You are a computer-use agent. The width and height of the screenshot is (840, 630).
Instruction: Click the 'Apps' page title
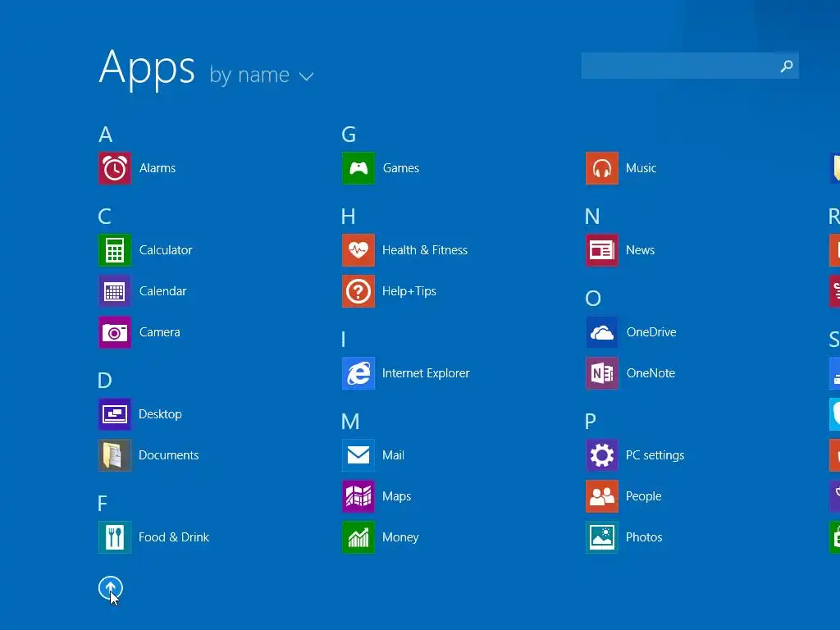coord(147,68)
